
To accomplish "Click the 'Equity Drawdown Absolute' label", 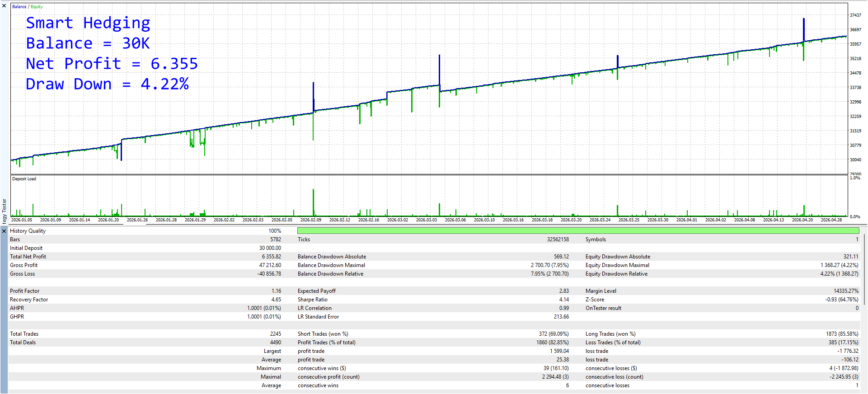I will (618, 257).
